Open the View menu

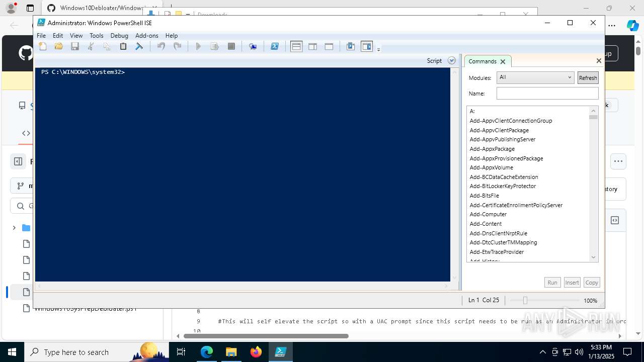coord(76,36)
